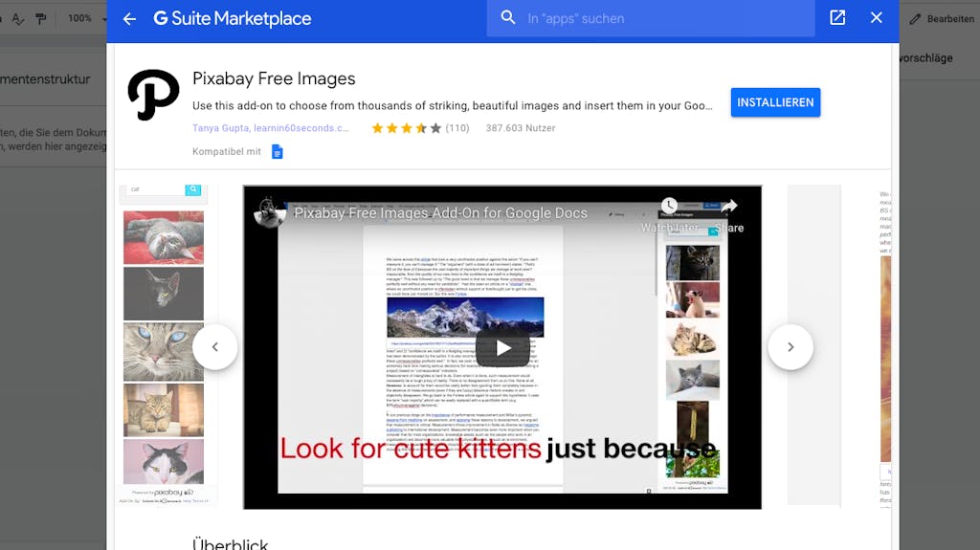
Task: Click the G Suite Marketplace title
Action: [x=233, y=19]
